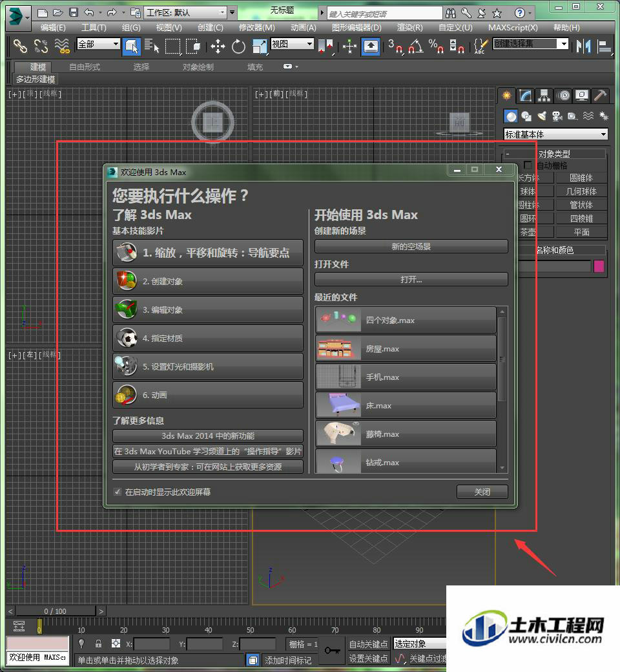Screen dimensions: 620x672
Task: Select the Shapes category icon in Create panel
Action: tap(526, 116)
